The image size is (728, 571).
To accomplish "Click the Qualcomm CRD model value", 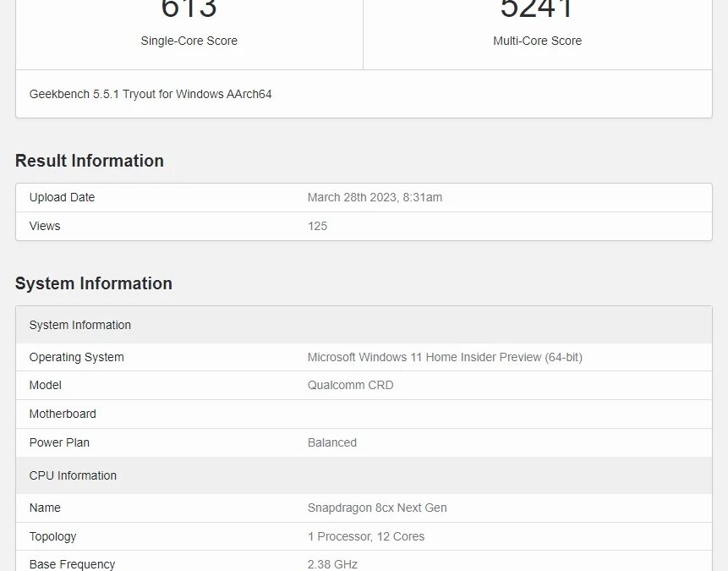I will click(350, 385).
